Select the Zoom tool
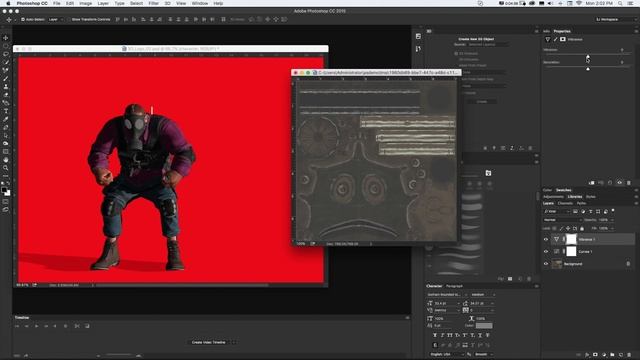Viewport: 640px width, 360px height. tap(6, 168)
